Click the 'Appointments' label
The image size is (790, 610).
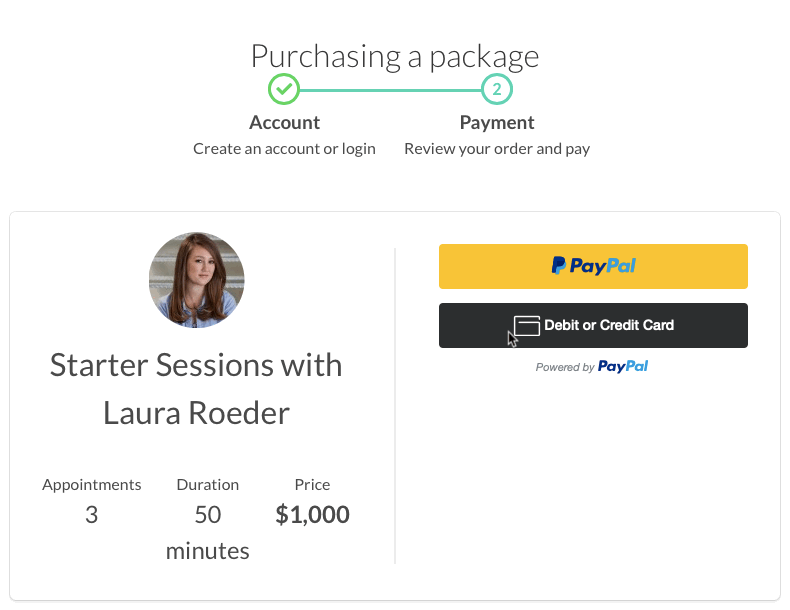tap(92, 485)
